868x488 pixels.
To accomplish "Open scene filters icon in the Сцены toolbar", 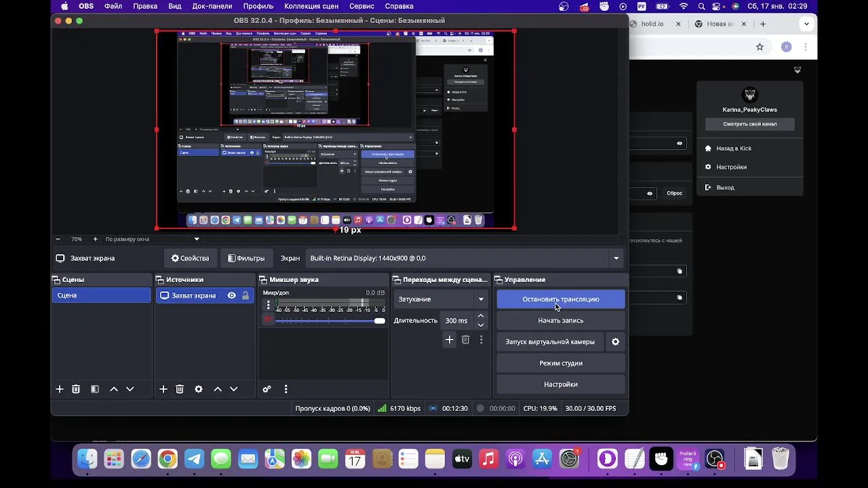I will point(95,389).
